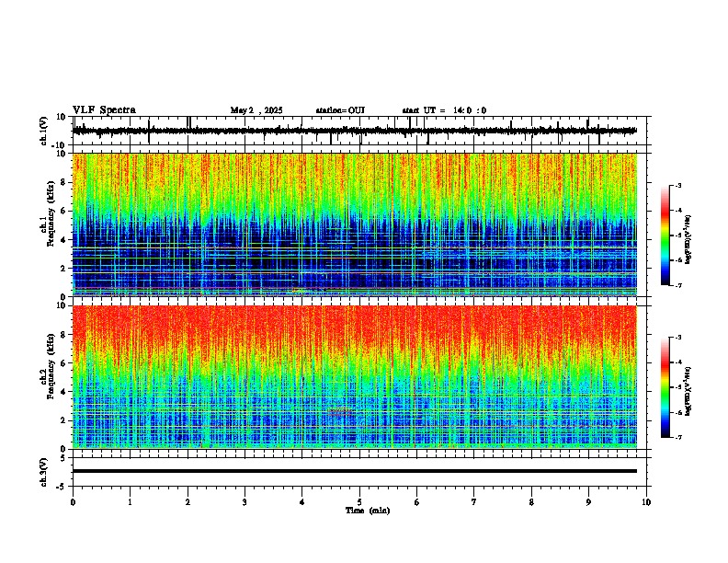The width and height of the screenshot is (728, 563).
Task: Click the ch.3(V) axis label
Action: [44, 472]
